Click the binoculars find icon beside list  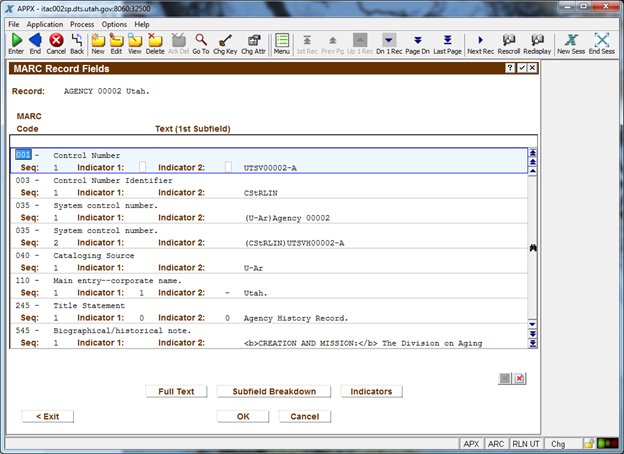coord(533,246)
